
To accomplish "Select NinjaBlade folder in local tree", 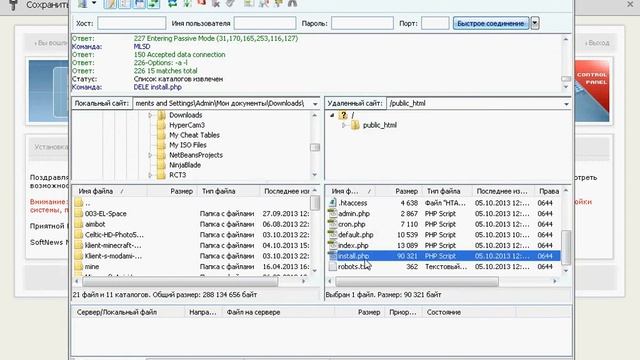I will click(185, 165).
